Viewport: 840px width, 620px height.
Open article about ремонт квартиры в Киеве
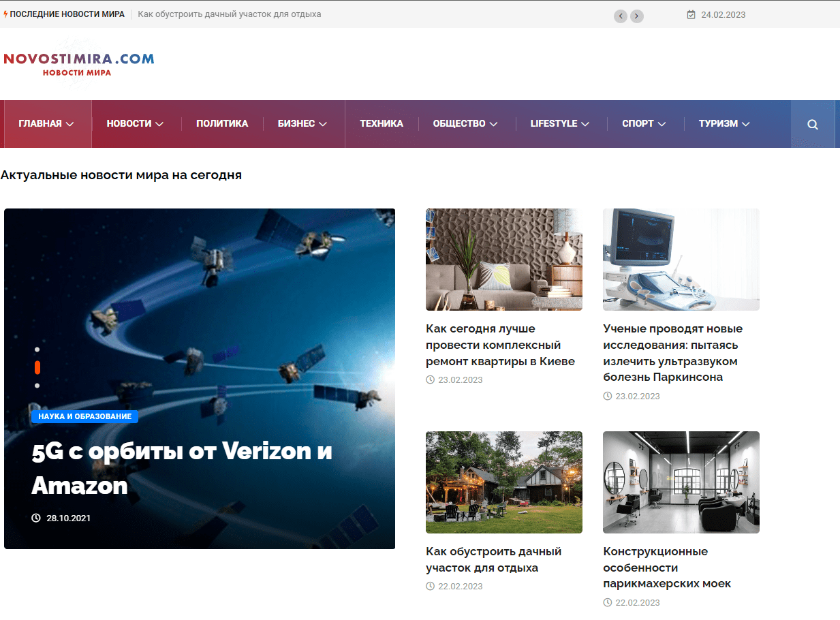point(500,345)
